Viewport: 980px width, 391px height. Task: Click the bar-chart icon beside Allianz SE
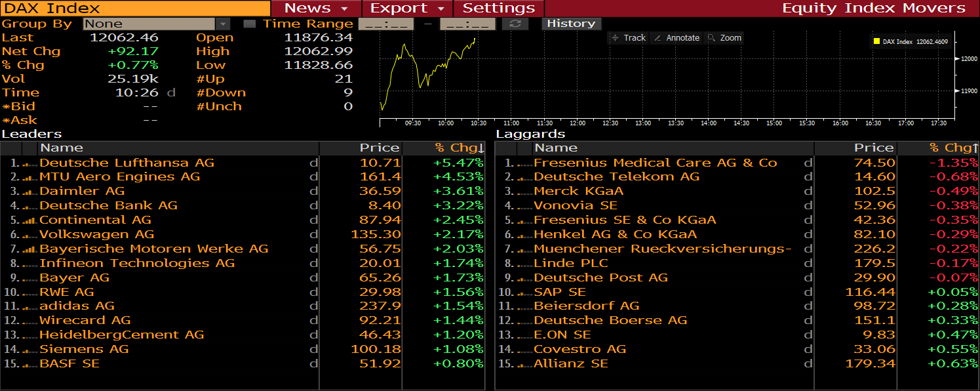(x=524, y=365)
